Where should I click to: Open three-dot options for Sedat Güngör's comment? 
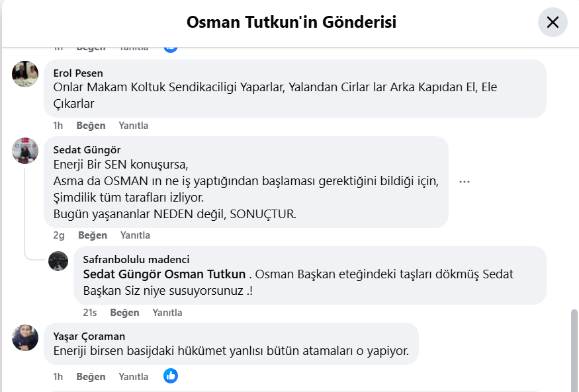pyautogui.click(x=464, y=182)
